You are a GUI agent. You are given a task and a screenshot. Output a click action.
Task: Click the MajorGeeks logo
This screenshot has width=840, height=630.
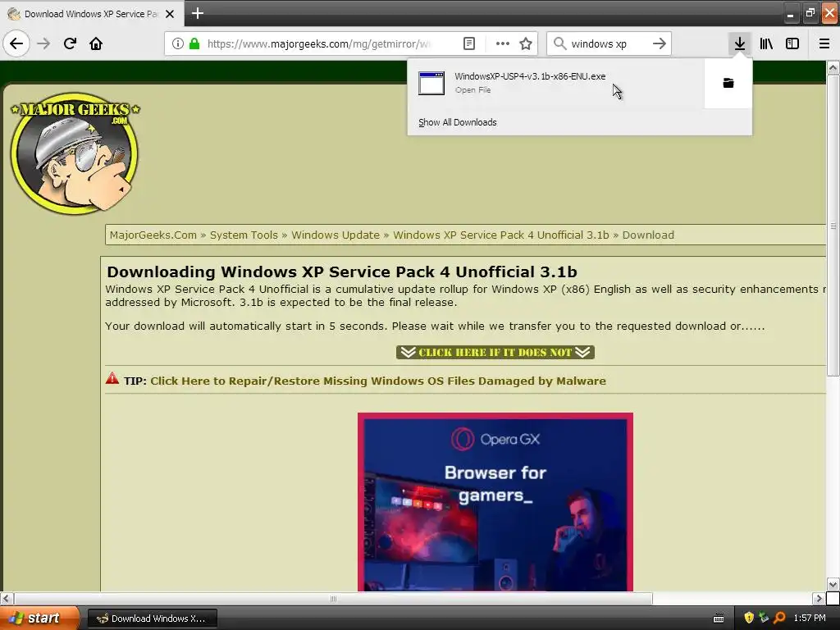[x=75, y=153]
